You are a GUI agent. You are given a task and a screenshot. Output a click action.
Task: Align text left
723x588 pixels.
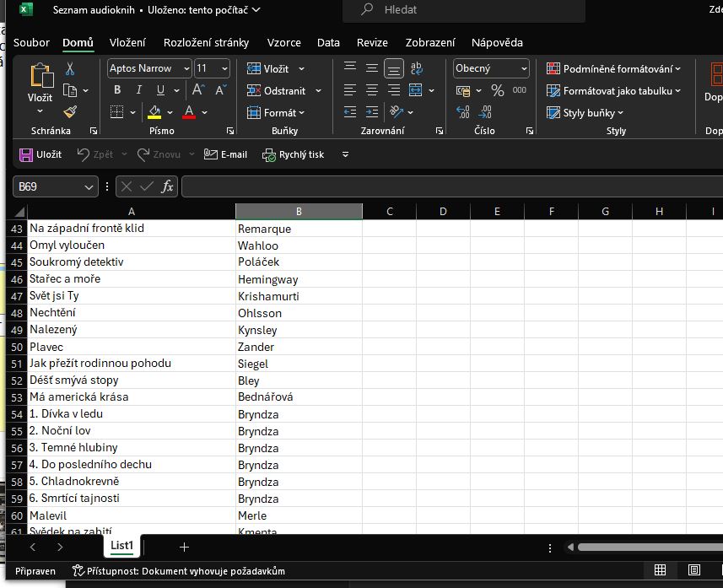click(350, 90)
